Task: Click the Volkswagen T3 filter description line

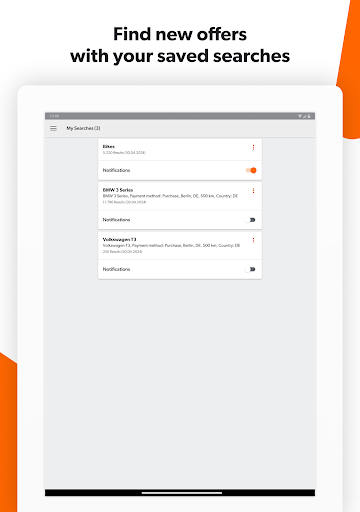Action: (x=171, y=245)
